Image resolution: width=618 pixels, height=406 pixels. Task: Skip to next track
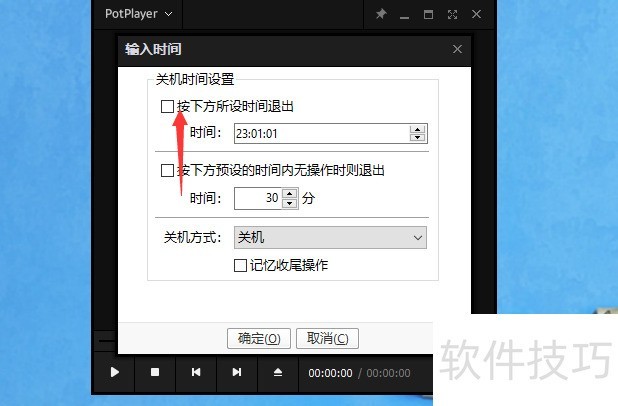(x=237, y=372)
